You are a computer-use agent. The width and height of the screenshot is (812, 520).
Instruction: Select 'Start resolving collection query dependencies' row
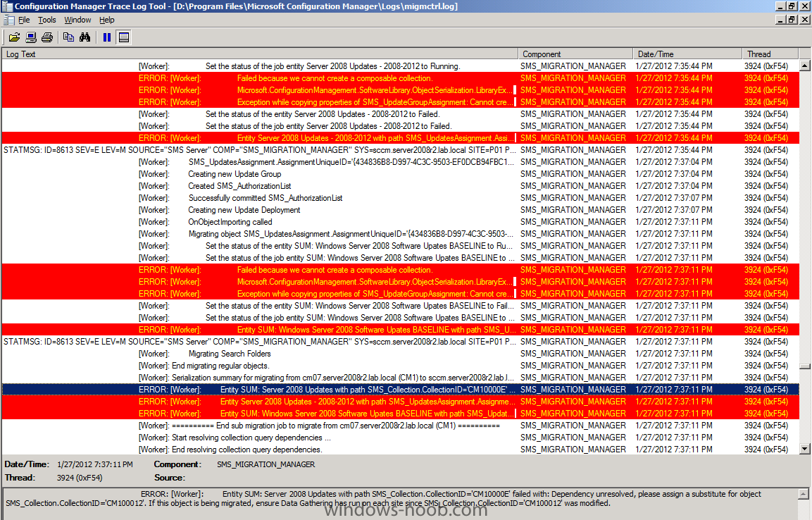click(400, 437)
